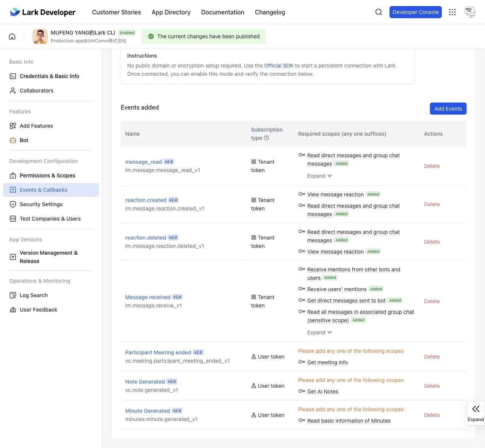Click the user avatar in top bar
This screenshot has width=485, height=448.
point(470,12)
